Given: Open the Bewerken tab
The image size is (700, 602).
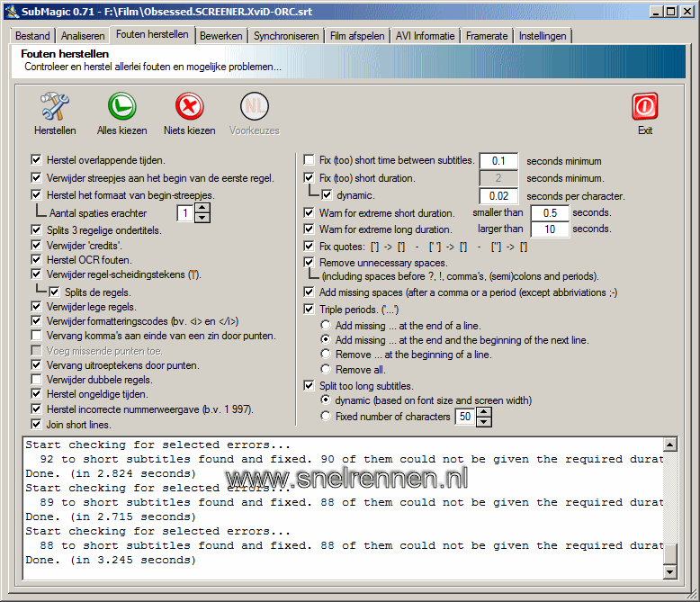Looking at the screenshot, I should click(221, 36).
